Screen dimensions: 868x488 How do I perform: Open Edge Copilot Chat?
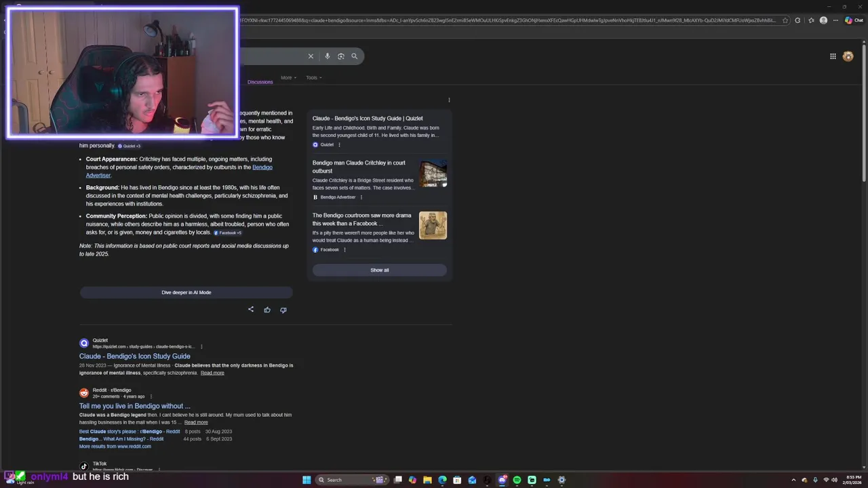tap(854, 20)
